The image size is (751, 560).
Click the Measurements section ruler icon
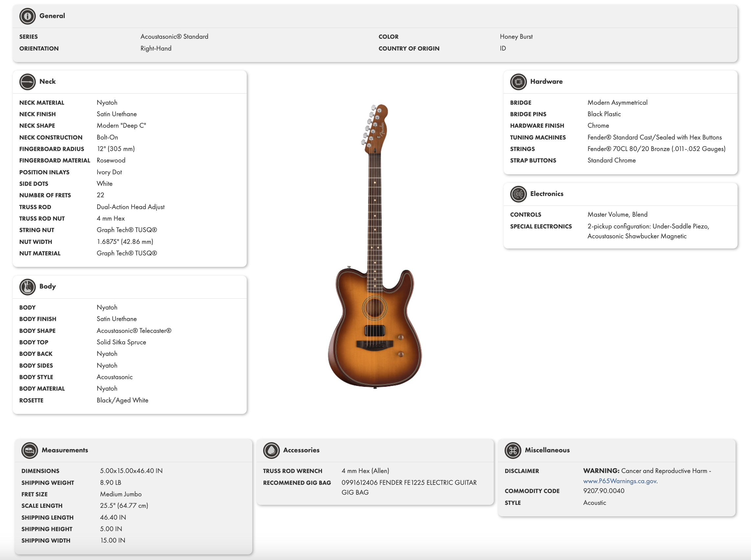pyautogui.click(x=30, y=450)
